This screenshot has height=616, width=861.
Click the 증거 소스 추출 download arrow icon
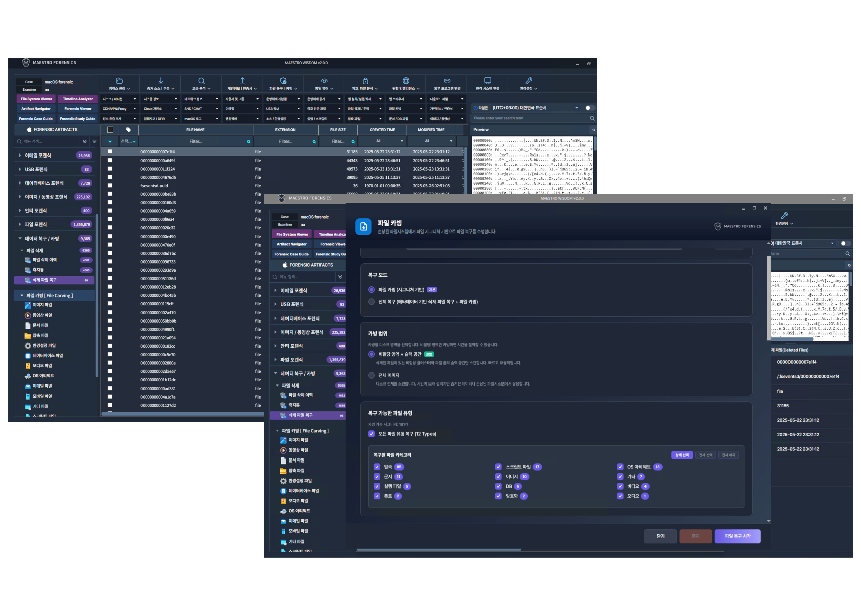coord(161,81)
